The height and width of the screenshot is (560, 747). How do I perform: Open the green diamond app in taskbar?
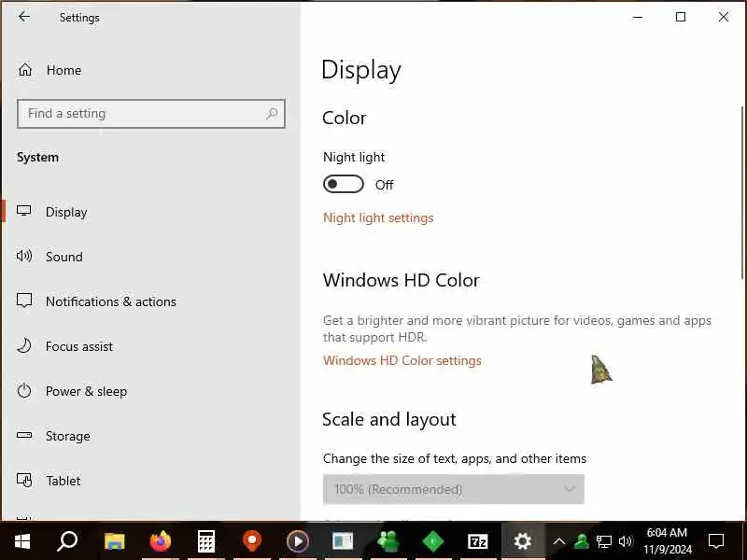[433, 541]
